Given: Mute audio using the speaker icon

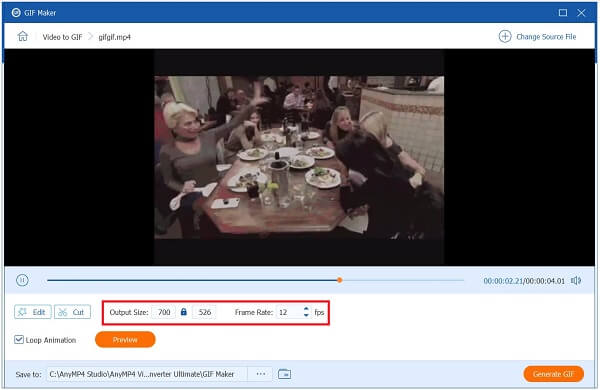Looking at the screenshot, I should (x=576, y=281).
